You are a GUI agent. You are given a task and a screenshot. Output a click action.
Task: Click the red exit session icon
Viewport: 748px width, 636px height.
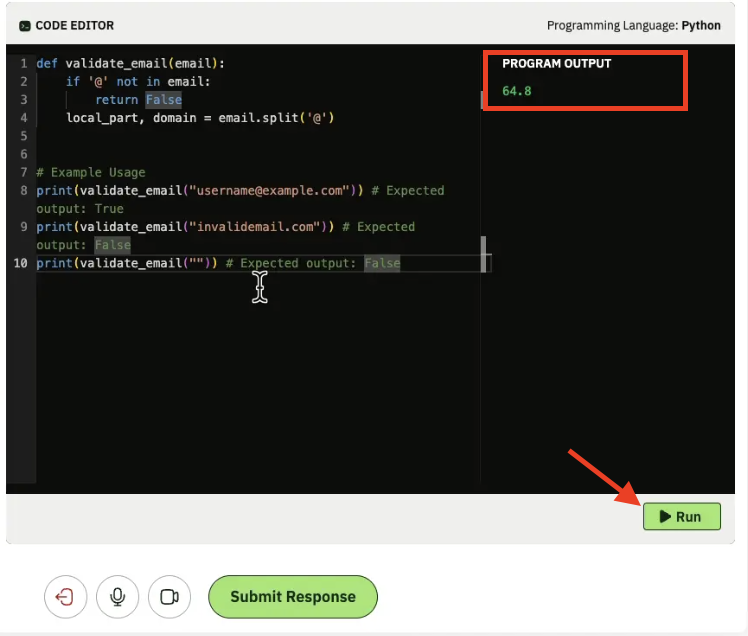[65, 597]
